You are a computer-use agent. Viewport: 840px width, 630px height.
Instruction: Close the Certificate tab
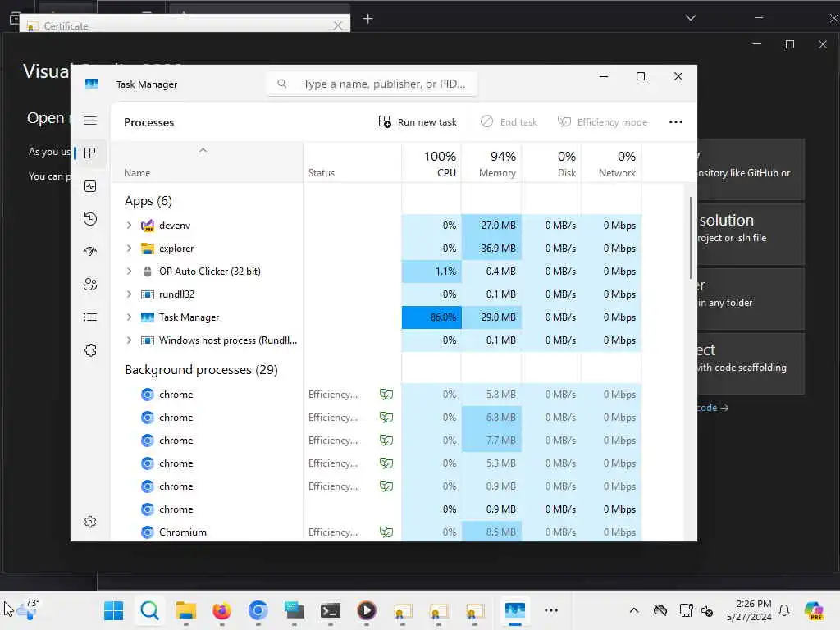pos(337,25)
